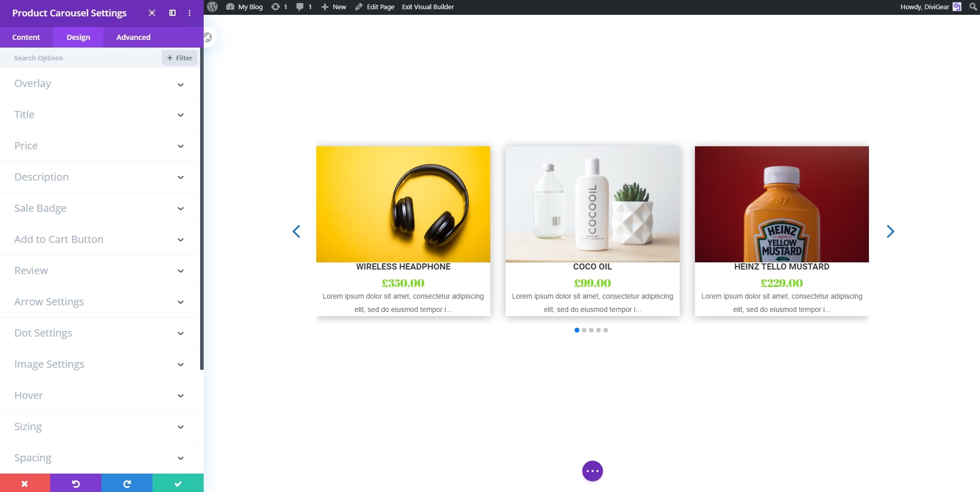This screenshot has width=980, height=492.
Task: Click the headphone product image
Action: pyautogui.click(x=403, y=204)
